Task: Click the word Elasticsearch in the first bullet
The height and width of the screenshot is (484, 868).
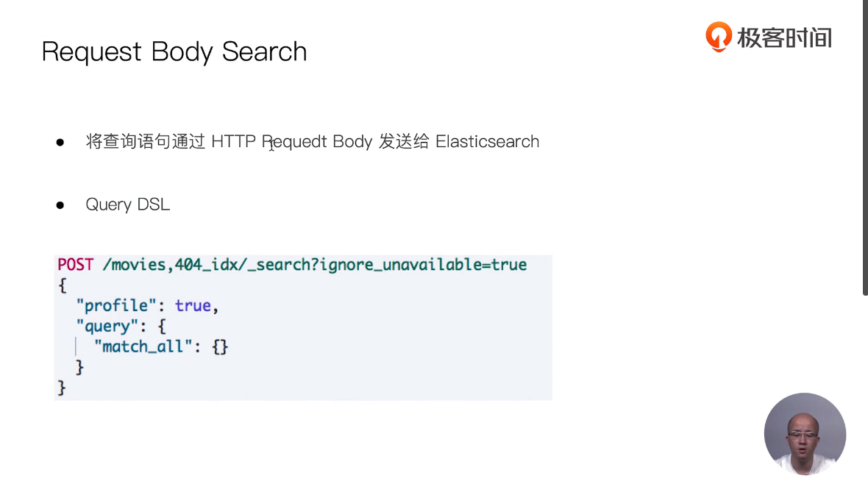Action: pos(487,141)
